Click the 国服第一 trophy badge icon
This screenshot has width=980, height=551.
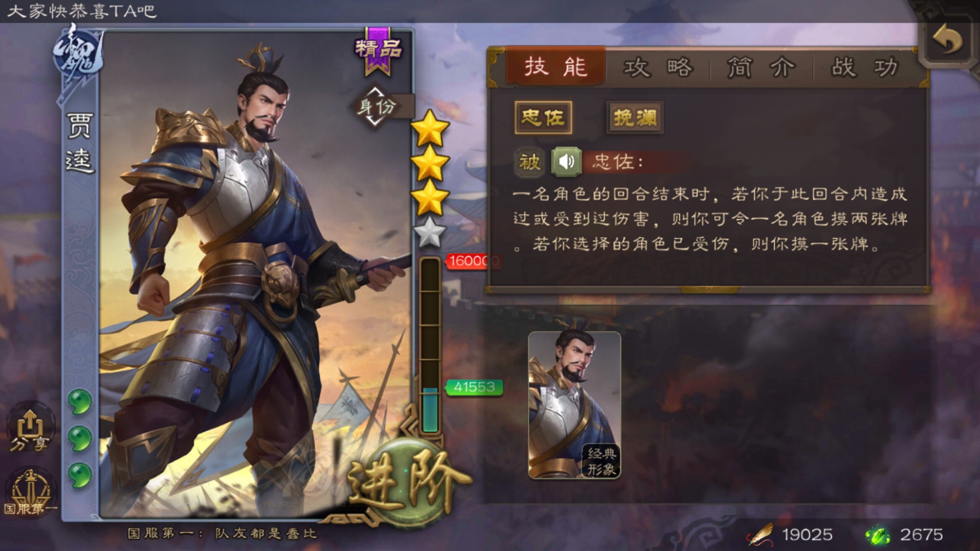click(x=30, y=492)
